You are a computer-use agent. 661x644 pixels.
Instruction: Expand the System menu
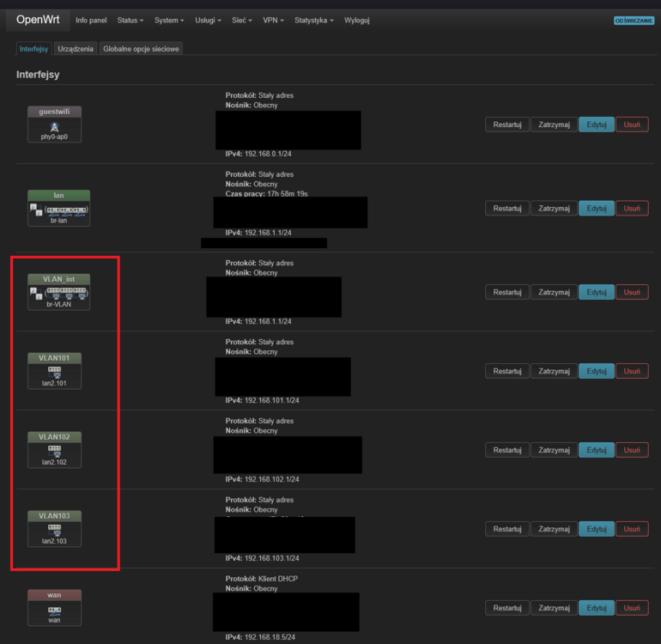(169, 21)
